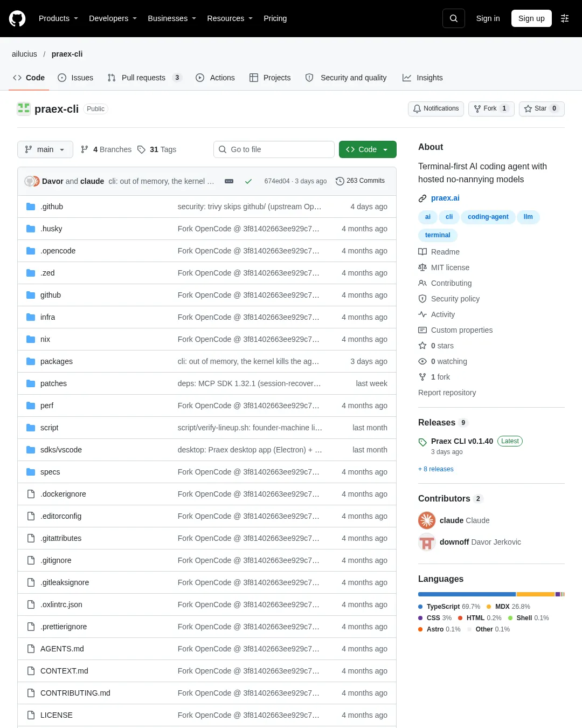Viewport: 582px width, 728px height.
Task: Click the tag icon next to 31 Tags
Action: 141,149
